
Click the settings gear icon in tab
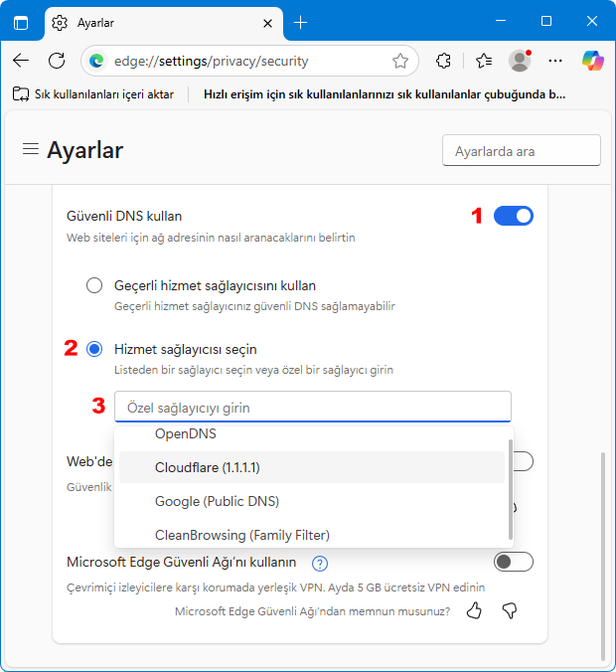tap(60, 23)
